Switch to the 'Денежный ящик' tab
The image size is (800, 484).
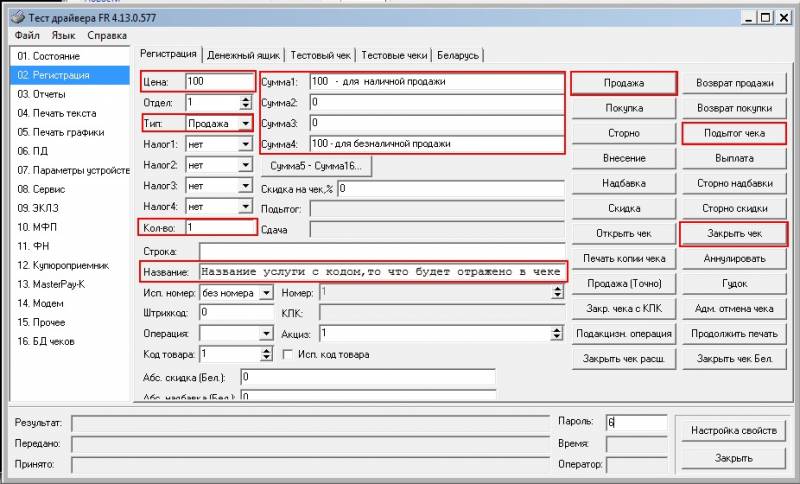coord(243,55)
